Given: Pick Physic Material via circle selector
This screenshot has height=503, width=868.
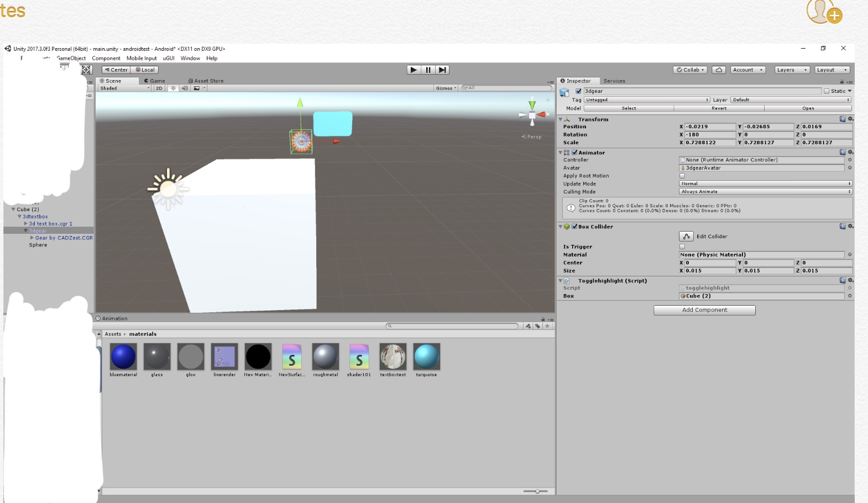Looking at the screenshot, I should pyautogui.click(x=850, y=255).
